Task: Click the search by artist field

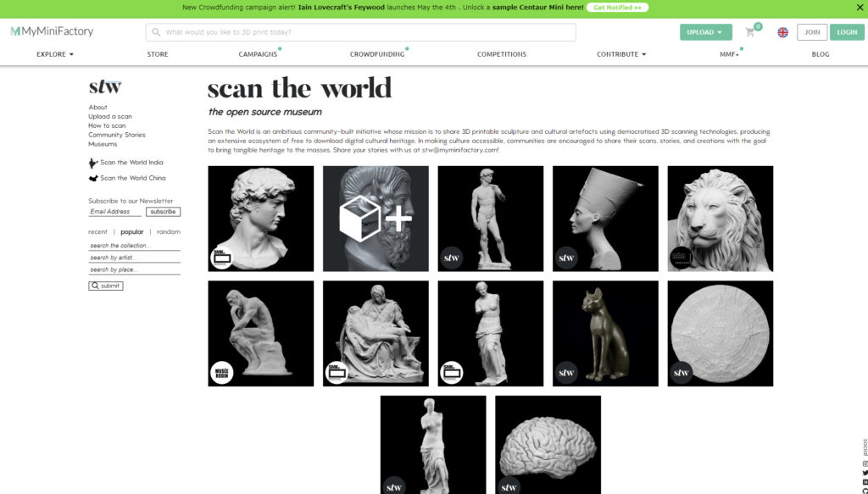Action: click(x=134, y=258)
